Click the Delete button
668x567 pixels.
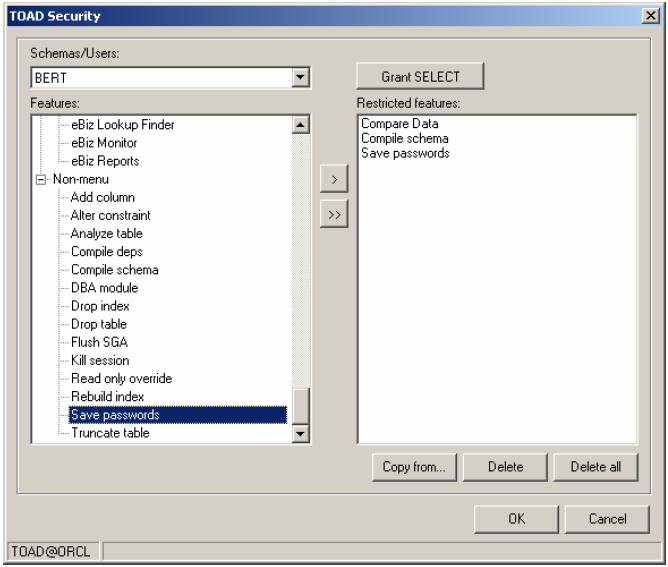point(505,467)
